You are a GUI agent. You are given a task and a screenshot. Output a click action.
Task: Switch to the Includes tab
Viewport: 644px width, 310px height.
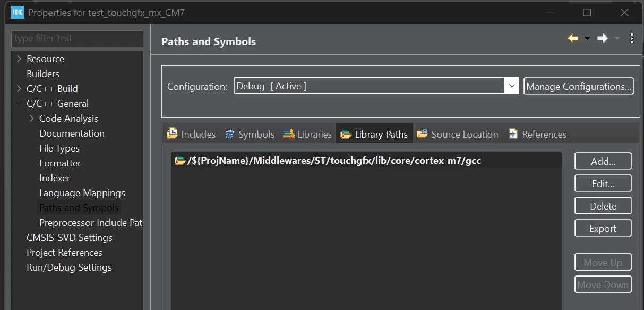point(191,134)
